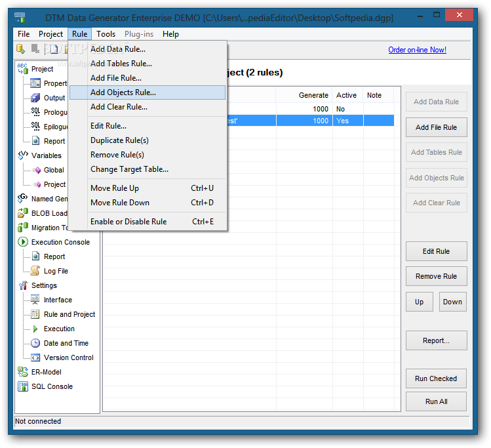This screenshot has width=491, height=448.
Task: Open the Project menu in the menu bar
Action: click(50, 34)
